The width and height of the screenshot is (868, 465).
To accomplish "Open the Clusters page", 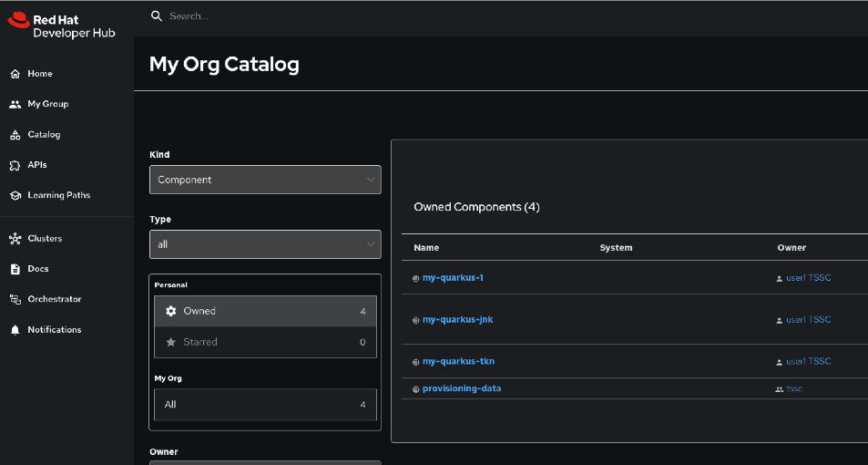I will (45, 239).
